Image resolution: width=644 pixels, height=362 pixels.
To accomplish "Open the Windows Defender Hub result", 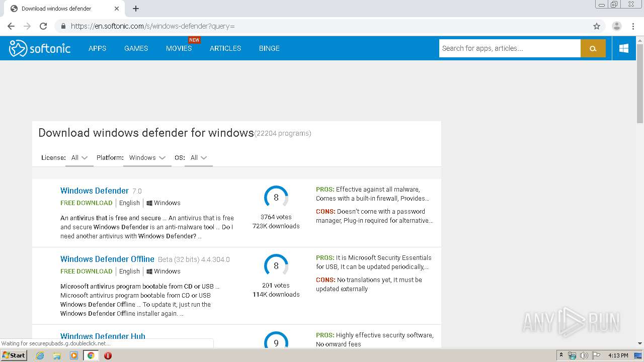I will 103,336.
